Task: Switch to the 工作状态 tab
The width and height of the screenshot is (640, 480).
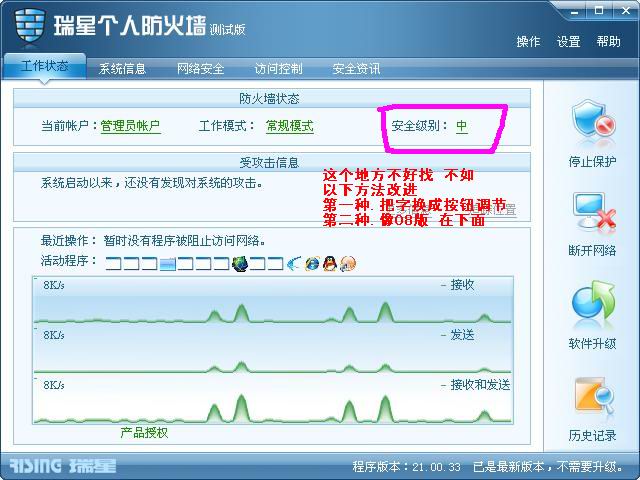Action: tap(45, 66)
